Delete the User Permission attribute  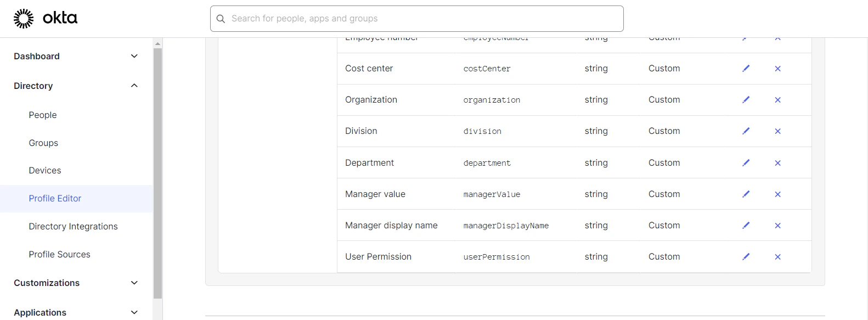777,257
